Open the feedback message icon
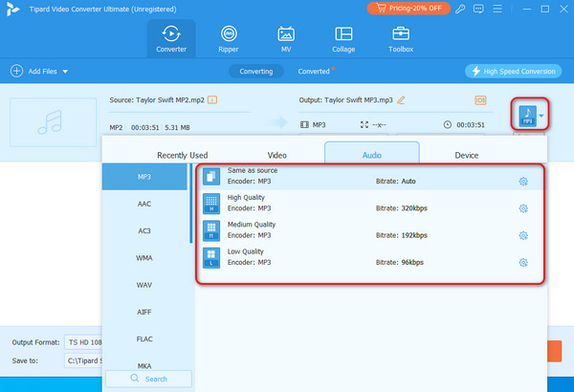574x392 pixels. coord(478,9)
